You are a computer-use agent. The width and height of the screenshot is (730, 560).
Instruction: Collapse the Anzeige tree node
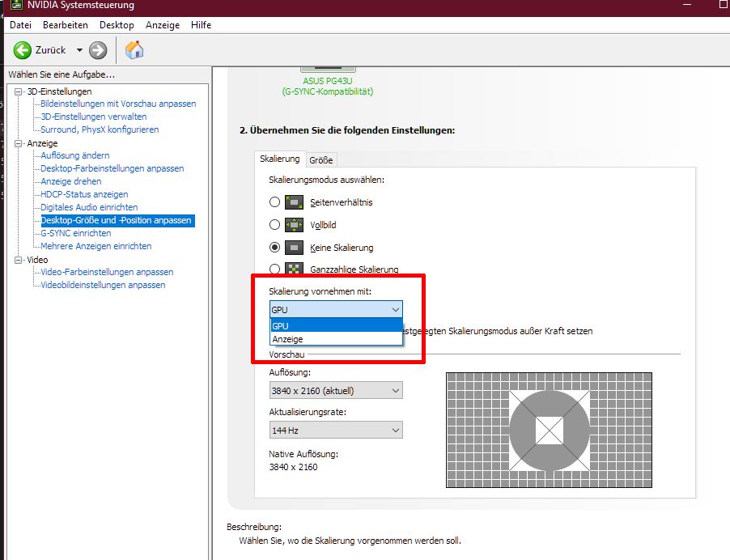tap(18, 143)
